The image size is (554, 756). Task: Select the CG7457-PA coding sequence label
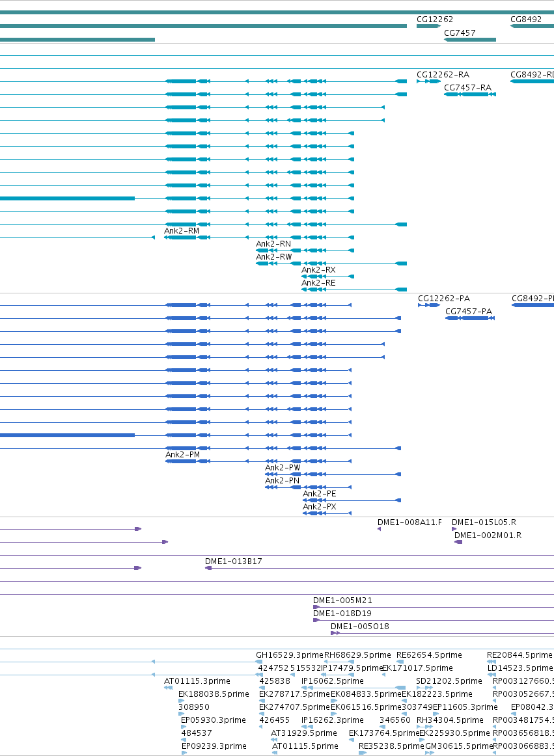469,312
